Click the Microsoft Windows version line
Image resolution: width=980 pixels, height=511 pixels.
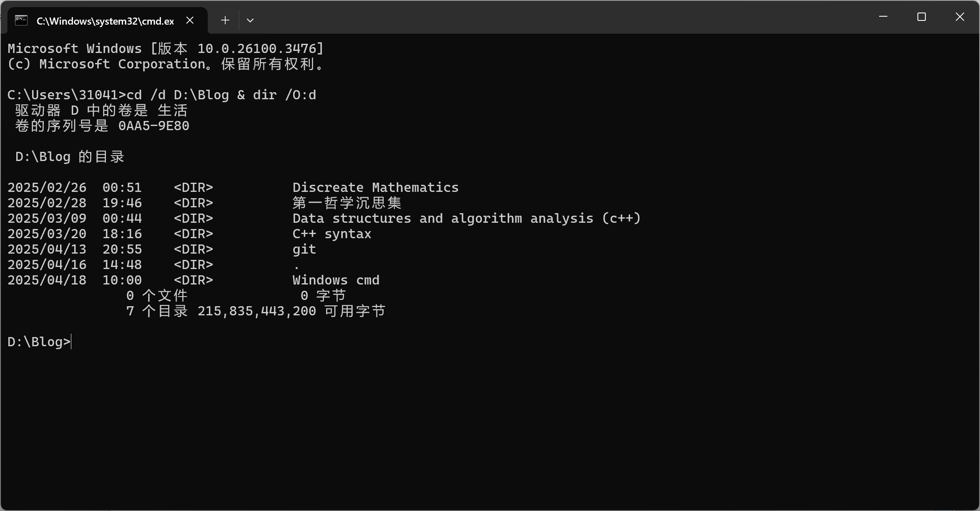[x=166, y=49]
